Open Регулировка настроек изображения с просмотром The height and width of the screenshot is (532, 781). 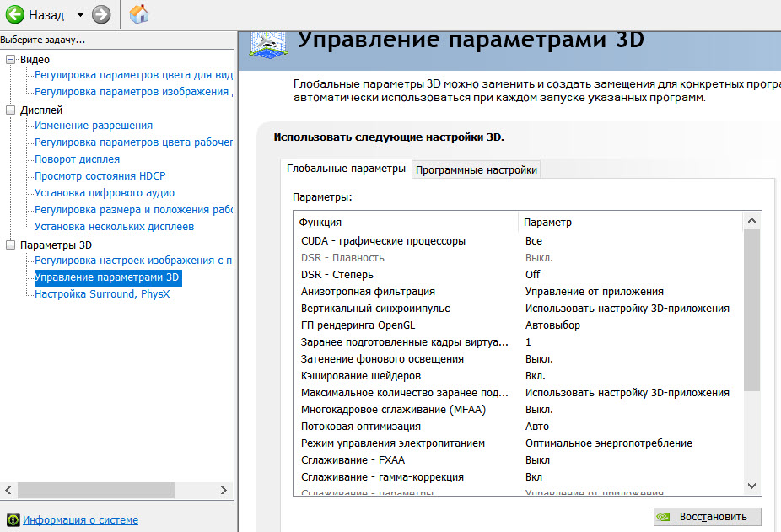tap(133, 261)
